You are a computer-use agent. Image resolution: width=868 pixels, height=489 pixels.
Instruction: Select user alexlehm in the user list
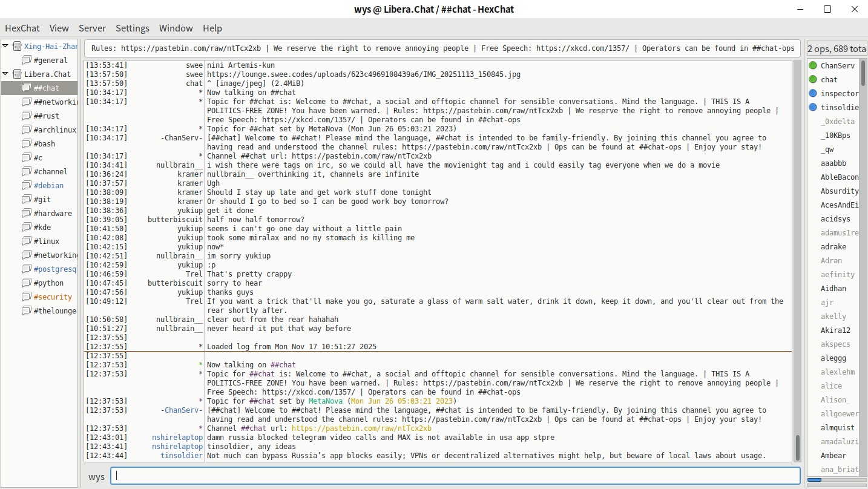pos(838,372)
